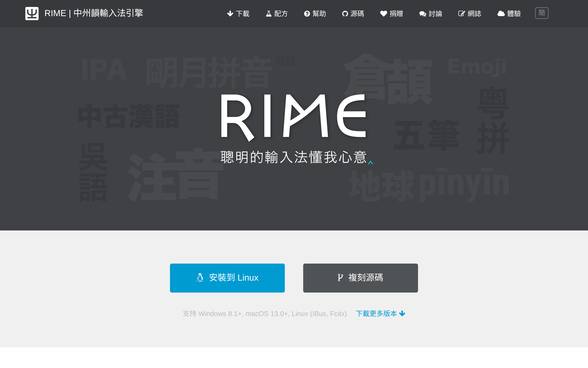Click the git fork icon on 複刻源碼

point(340,278)
